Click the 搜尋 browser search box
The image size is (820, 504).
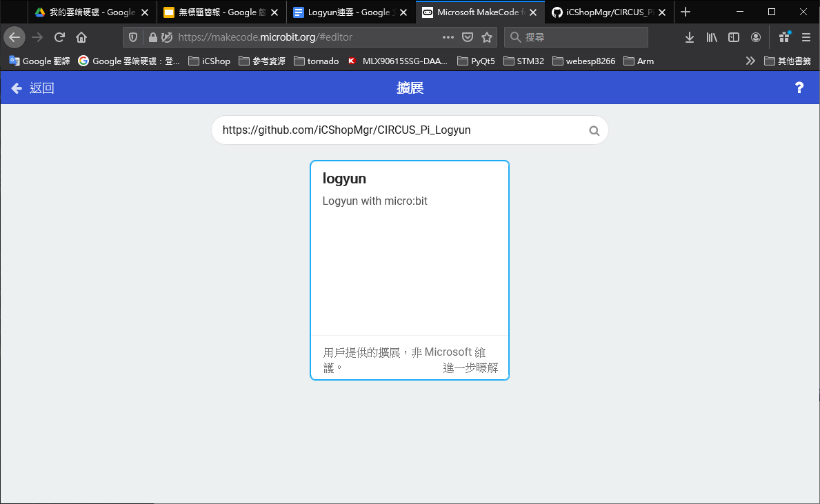[577, 37]
